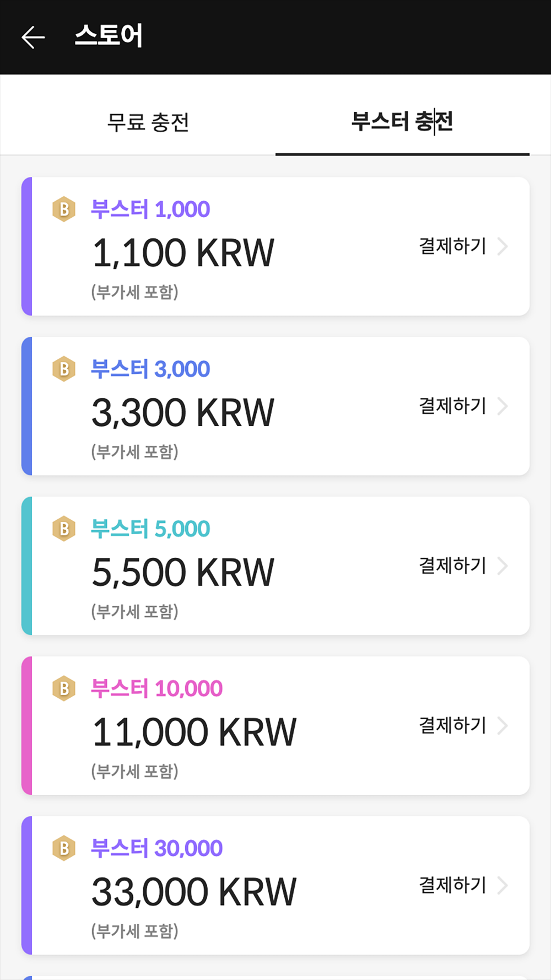Open chevron arrow beside 1,100 KRW 결제하기
The image size is (551, 980).
[x=503, y=246]
